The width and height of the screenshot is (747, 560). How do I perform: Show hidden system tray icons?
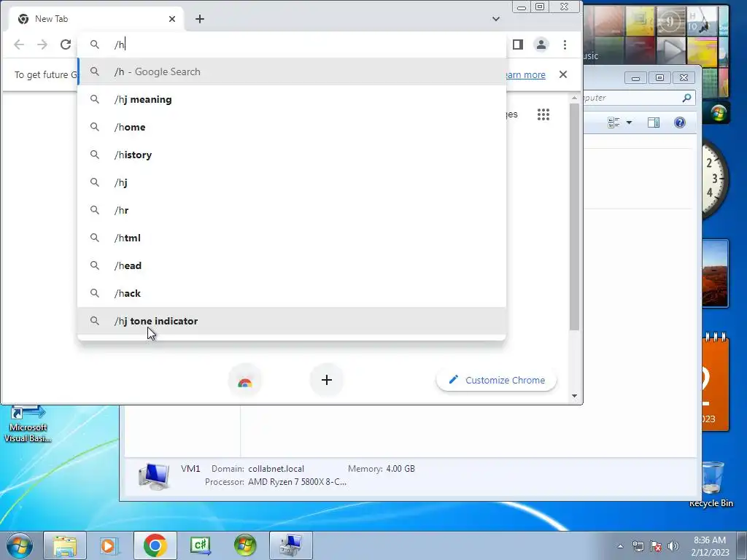tap(620, 546)
